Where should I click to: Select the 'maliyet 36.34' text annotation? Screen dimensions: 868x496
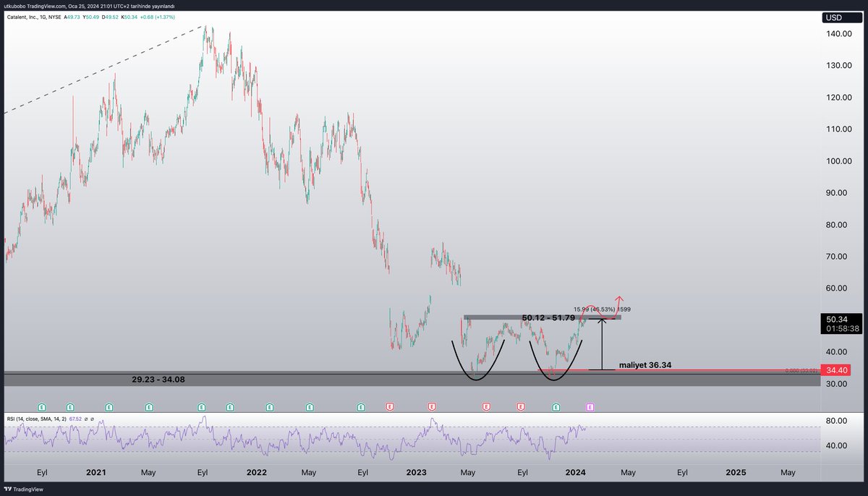tap(646, 365)
